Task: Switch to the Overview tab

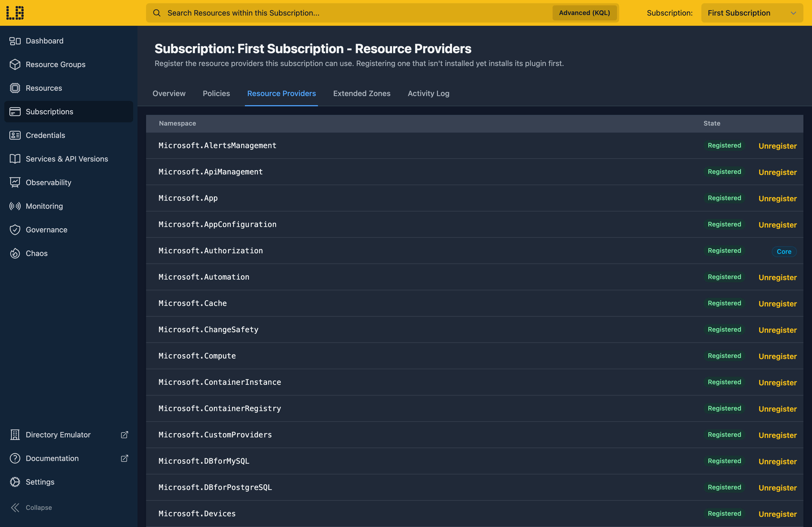Action: coord(169,93)
